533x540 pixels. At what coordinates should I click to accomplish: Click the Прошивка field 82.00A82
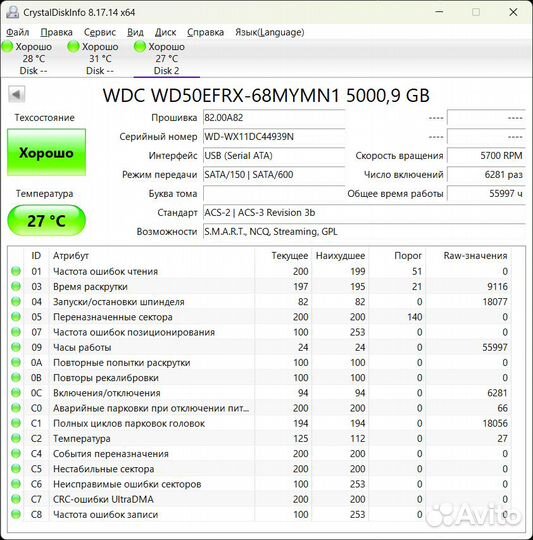[x=274, y=118]
